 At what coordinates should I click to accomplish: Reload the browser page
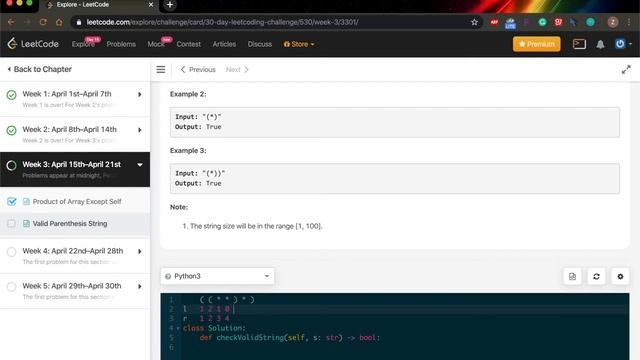click(43, 22)
